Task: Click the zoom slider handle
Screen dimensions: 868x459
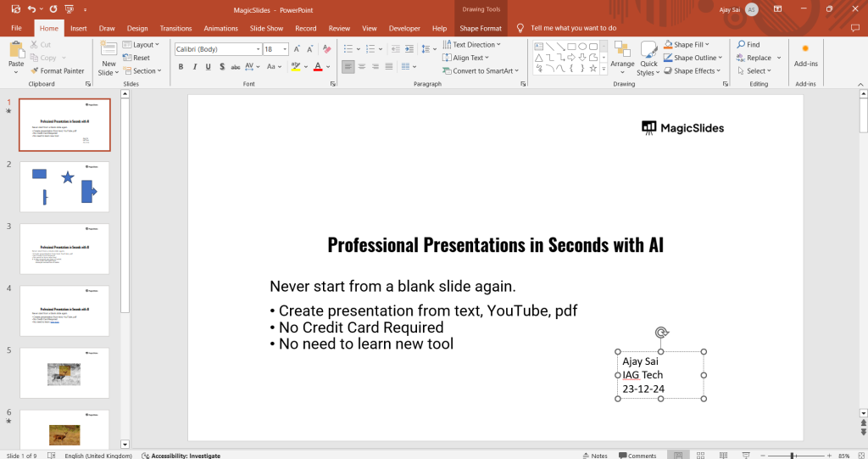Action: (x=793, y=455)
